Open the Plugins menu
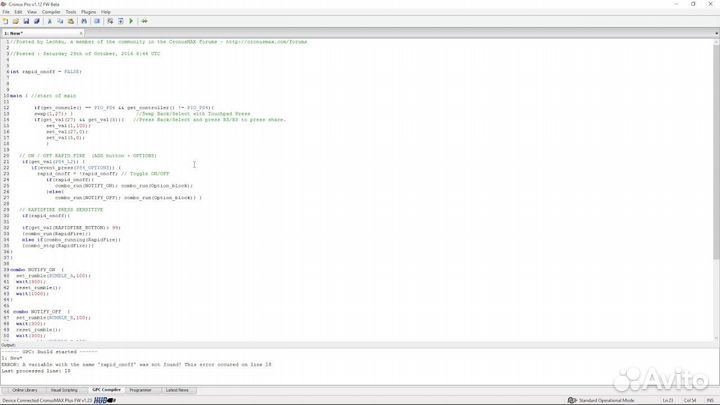720x405 pixels. [x=86, y=12]
